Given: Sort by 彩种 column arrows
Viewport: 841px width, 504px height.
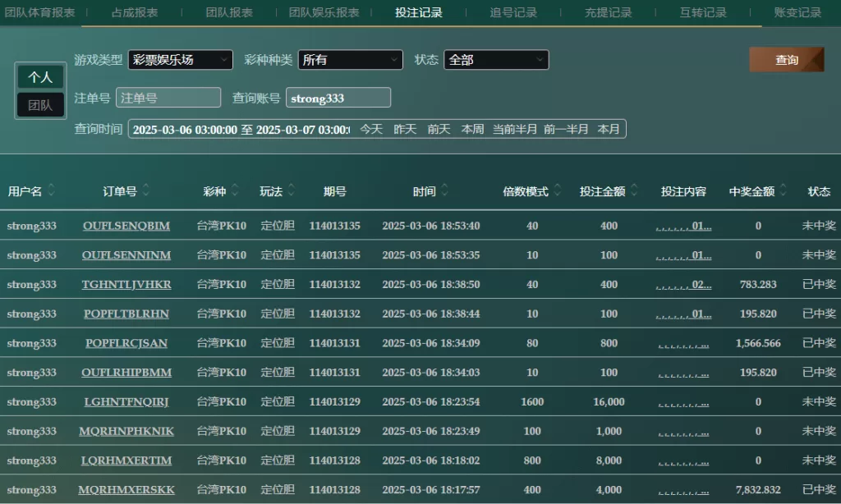Looking at the screenshot, I should point(236,191).
